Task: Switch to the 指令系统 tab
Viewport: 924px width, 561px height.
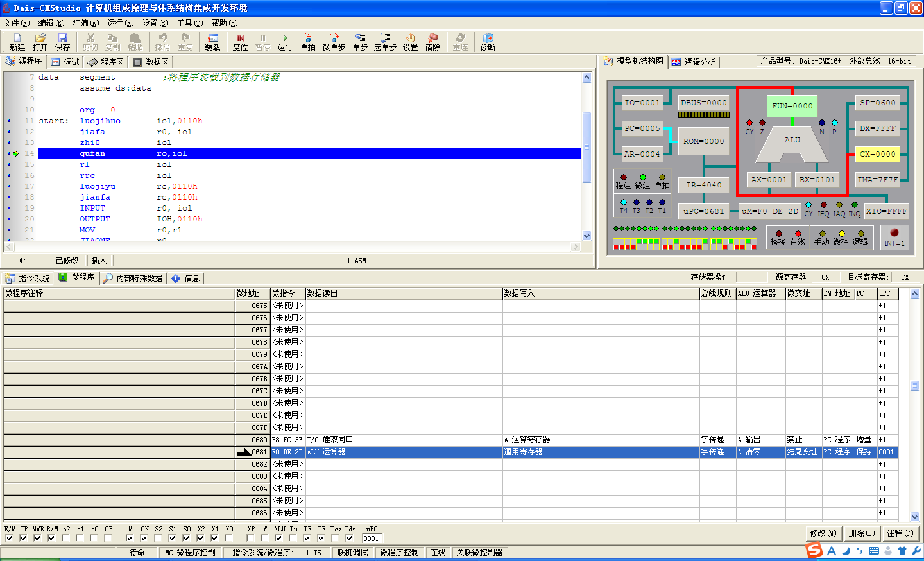Action: [x=28, y=278]
